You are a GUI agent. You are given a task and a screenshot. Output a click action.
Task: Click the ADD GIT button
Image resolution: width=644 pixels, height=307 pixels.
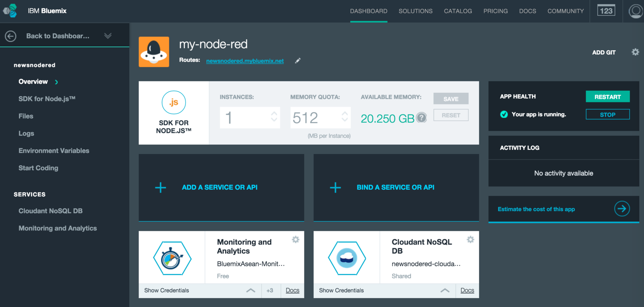point(604,52)
